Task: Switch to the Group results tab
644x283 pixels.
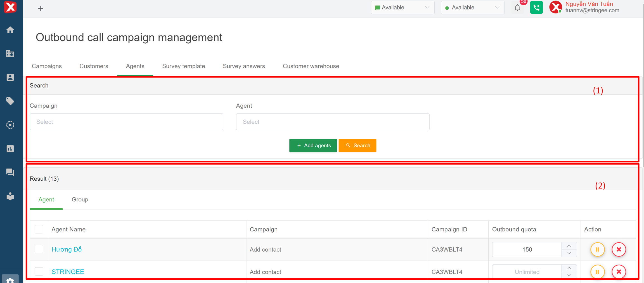Action: point(80,199)
